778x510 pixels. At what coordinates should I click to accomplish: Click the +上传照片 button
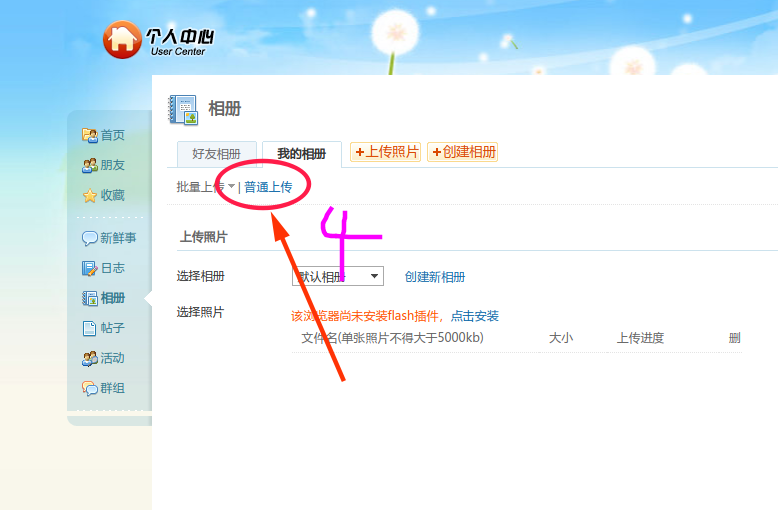(x=386, y=152)
